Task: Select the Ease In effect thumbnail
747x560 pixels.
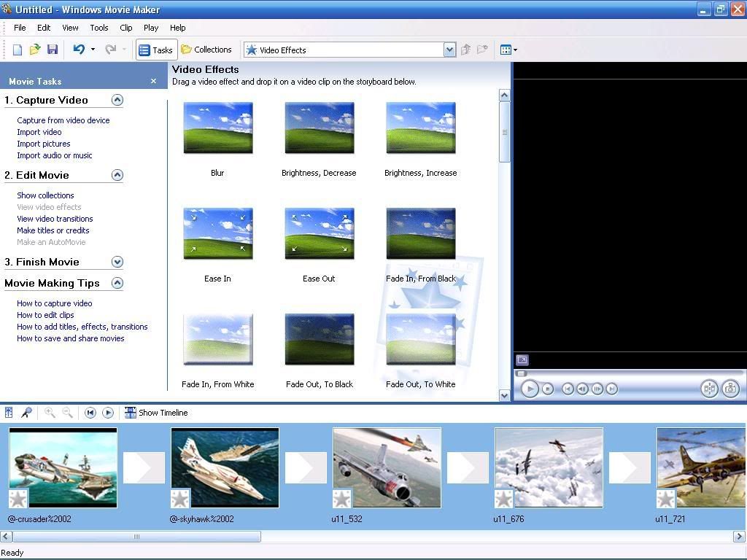Action: (x=217, y=233)
